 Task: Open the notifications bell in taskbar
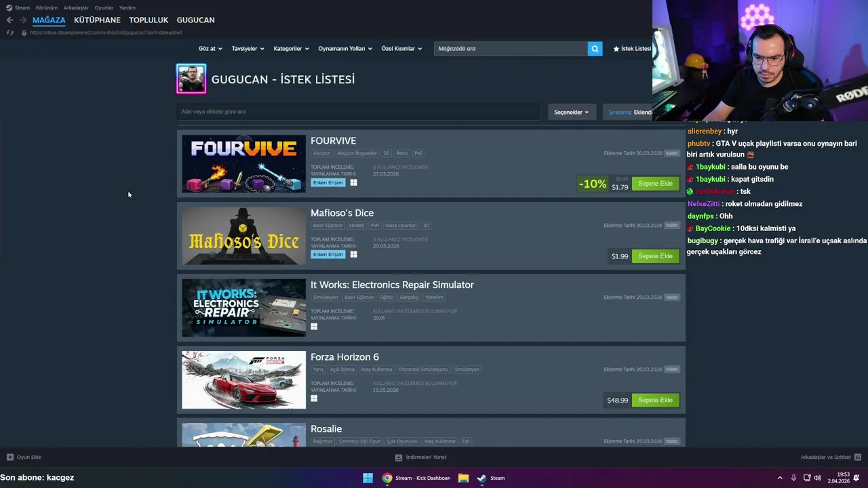(856, 478)
